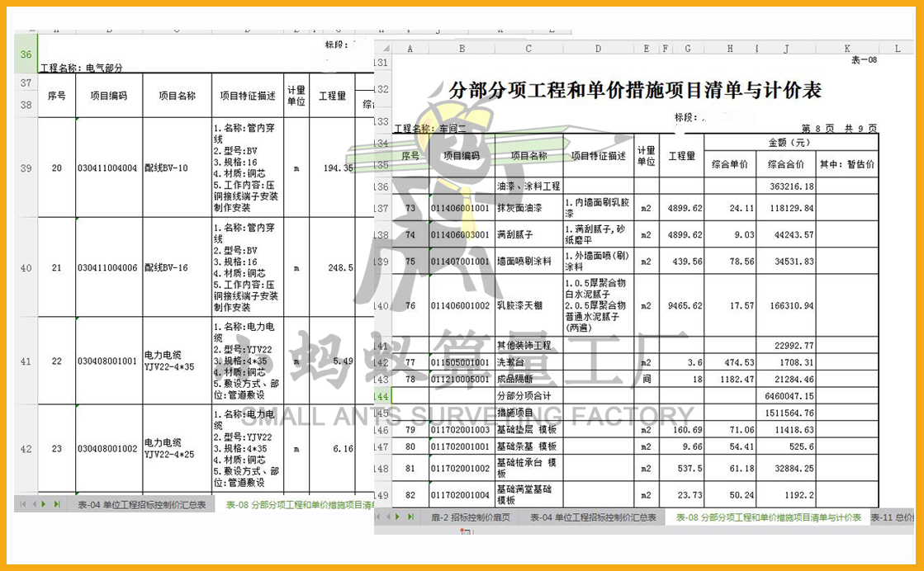Select row 144 header in right sheet

pos(381,396)
